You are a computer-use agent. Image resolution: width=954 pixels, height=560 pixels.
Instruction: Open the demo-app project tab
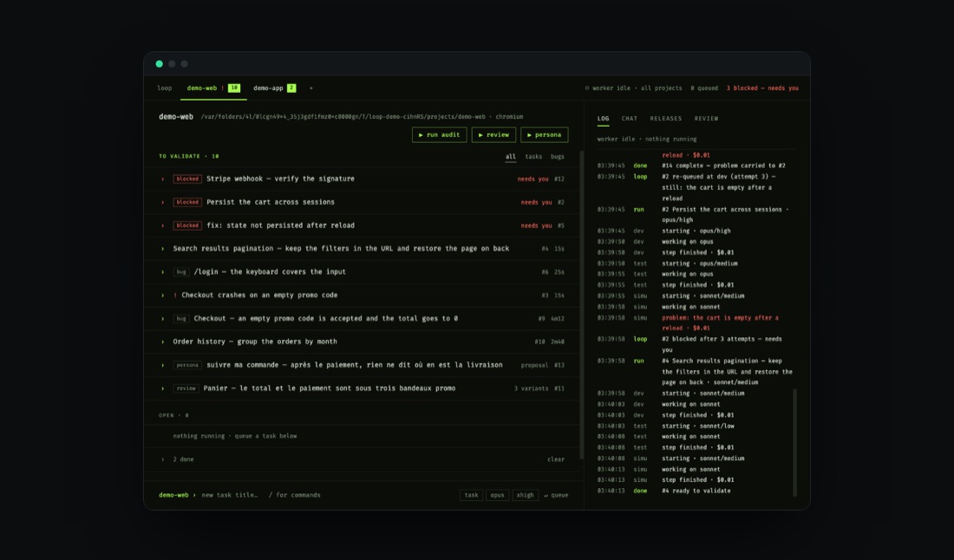click(x=274, y=88)
